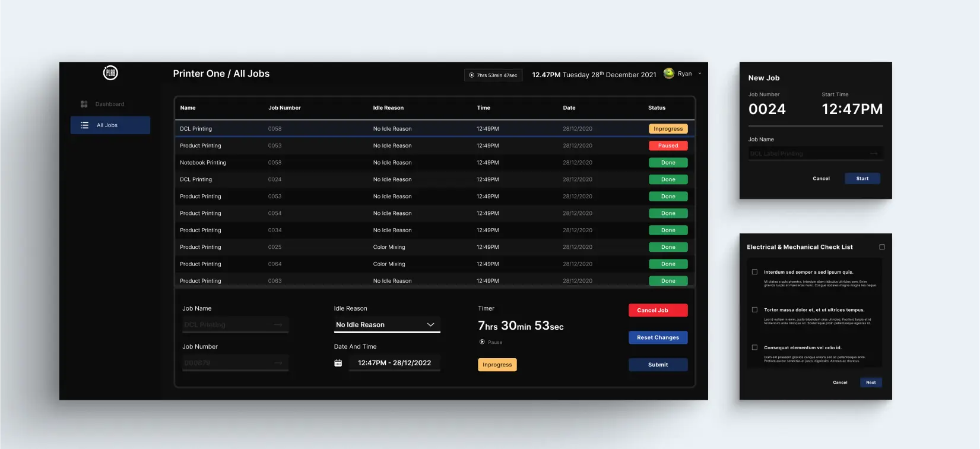Click job number 0025 in the table
The height and width of the screenshot is (449, 980).
click(275, 247)
